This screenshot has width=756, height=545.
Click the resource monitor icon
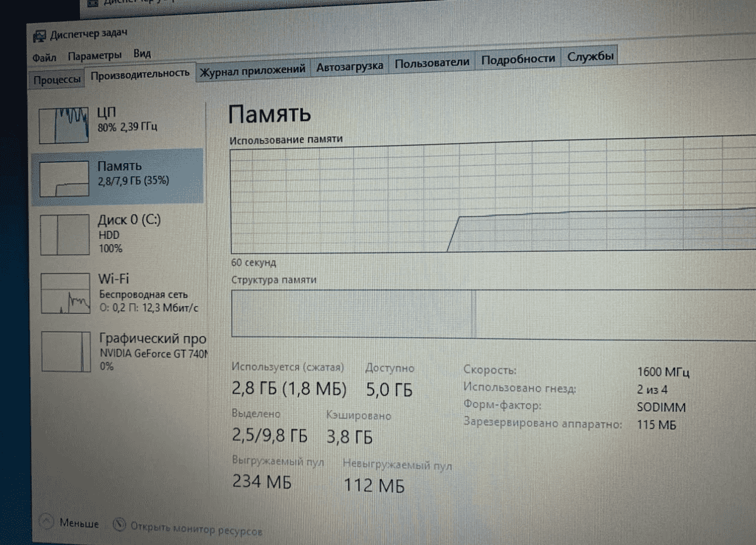coord(120,524)
